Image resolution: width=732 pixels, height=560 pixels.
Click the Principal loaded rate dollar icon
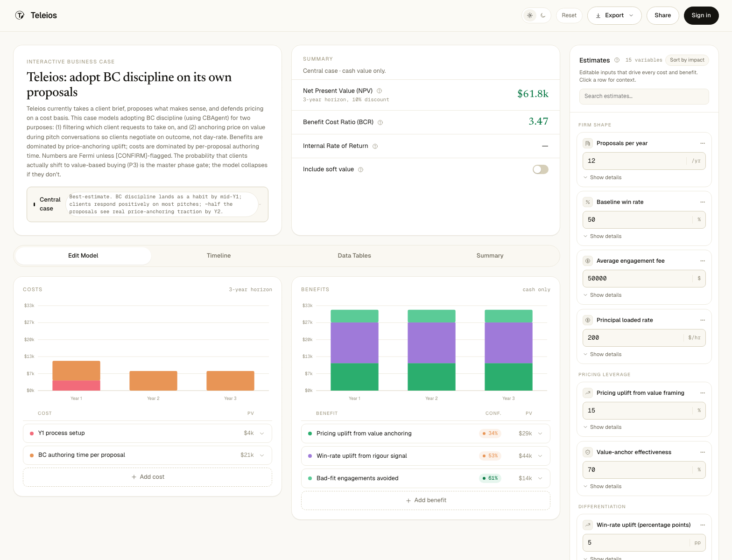pyautogui.click(x=588, y=320)
